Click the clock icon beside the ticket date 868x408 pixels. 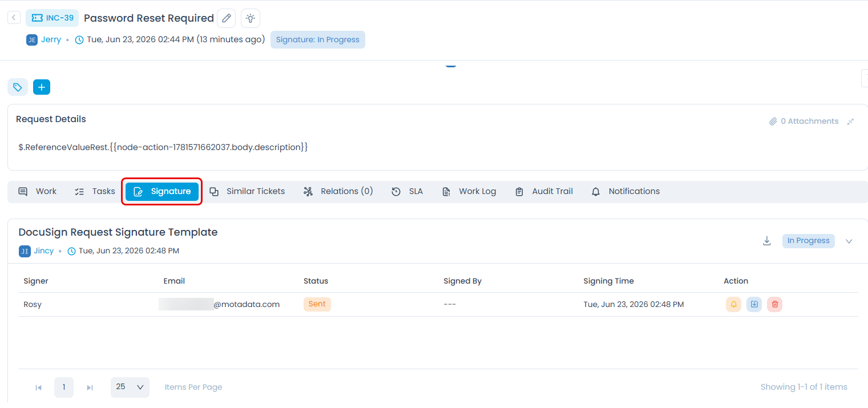tap(79, 40)
